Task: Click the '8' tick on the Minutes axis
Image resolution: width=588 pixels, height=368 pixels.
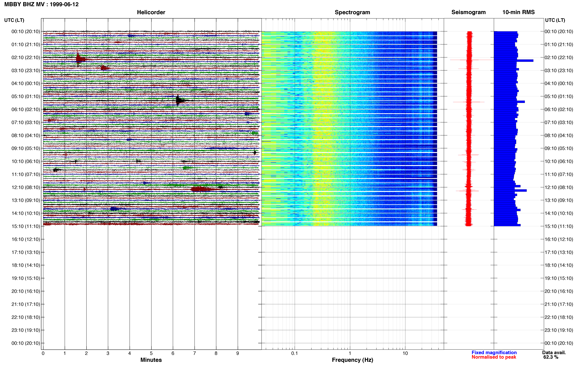Action: pyautogui.click(x=216, y=353)
